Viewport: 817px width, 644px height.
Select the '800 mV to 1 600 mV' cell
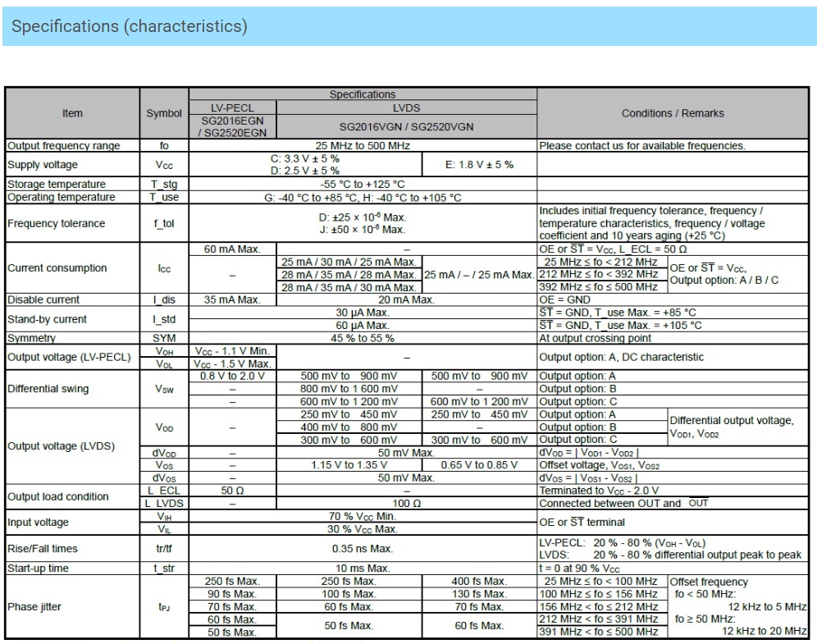(349, 389)
